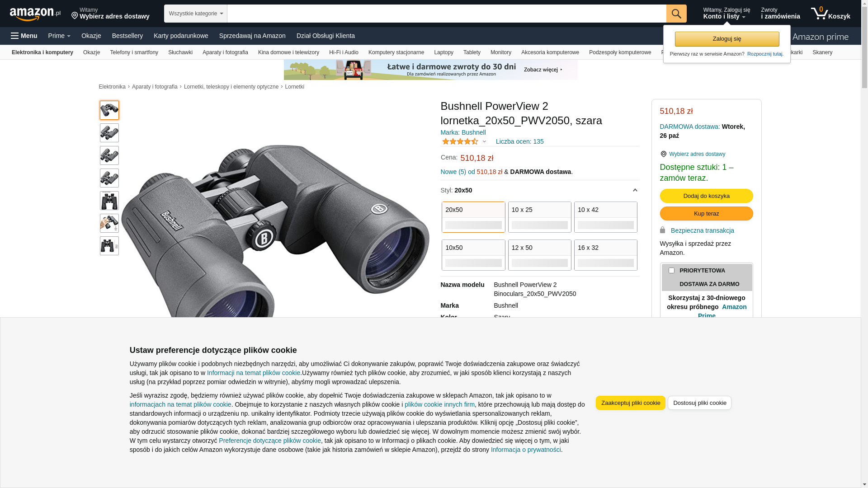The image size is (868, 488).
Task: Select the 20x50 style option
Action: pyautogui.click(x=473, y=217)
